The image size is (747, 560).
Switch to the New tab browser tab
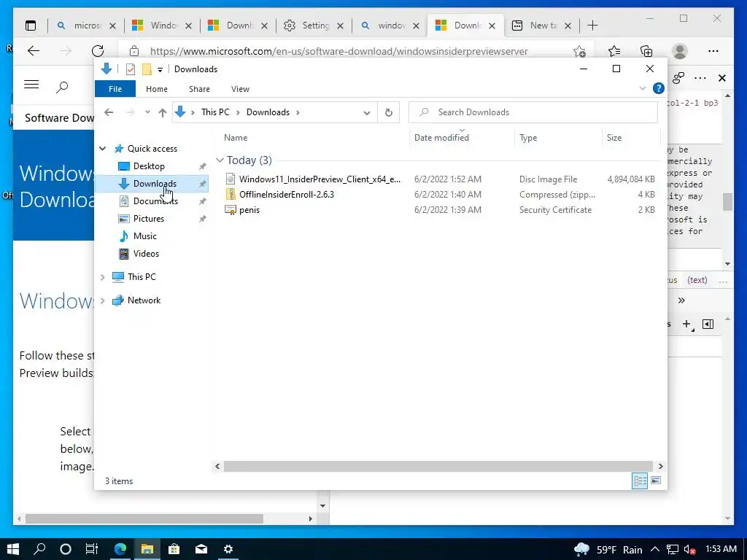(x=541, y=26)
